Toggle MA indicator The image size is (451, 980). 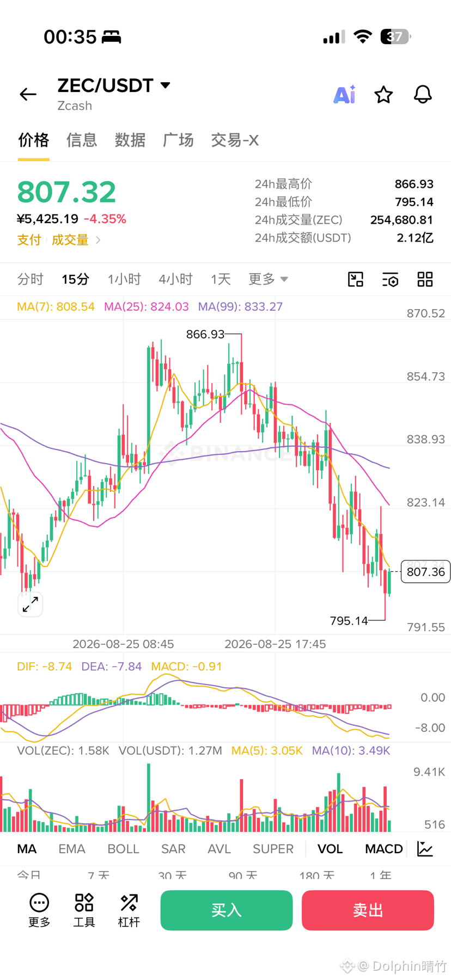point(27,849)
